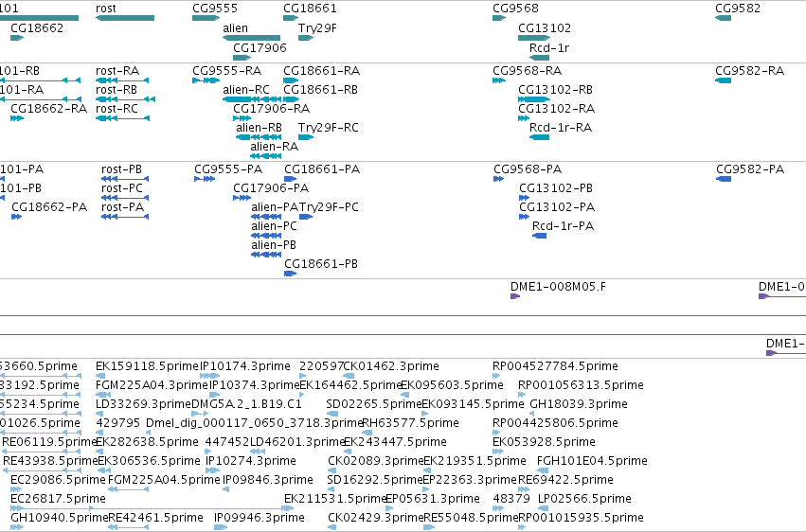Select transcript rost-RB
806x532 pixels.
tap(116, 89)
